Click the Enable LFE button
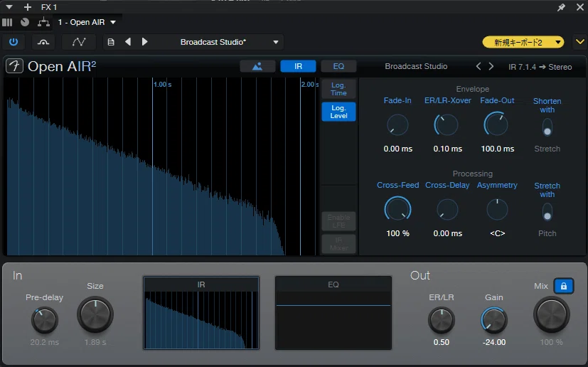Image resolution: width=588 pixels, height=367 pixels. click(338, 221)
